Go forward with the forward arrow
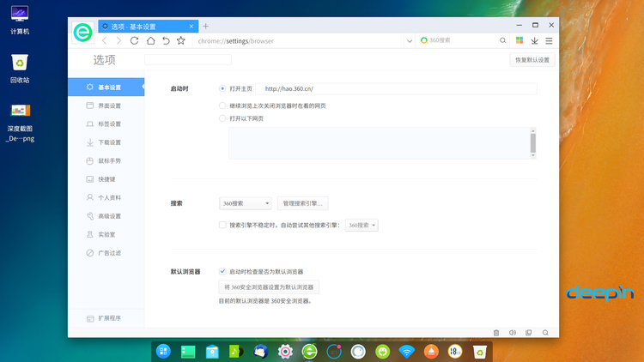Viewport: 644px width, 362px height. (x=118, y=40)
